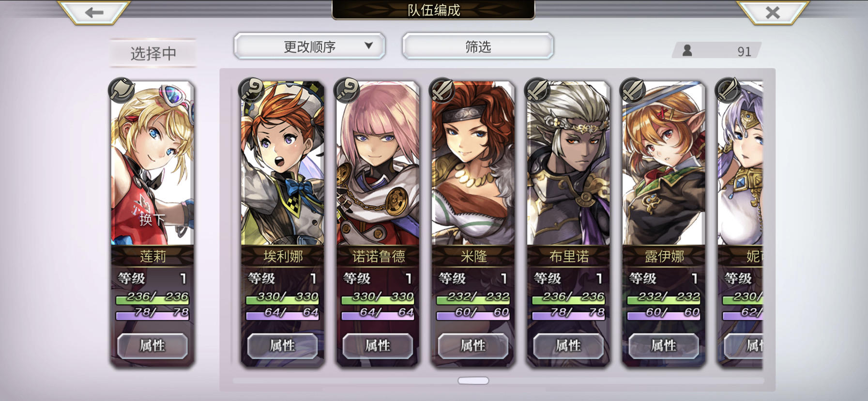Image resolution: width=868 pixels, height=401 pixels.
Task: Click the back arrow button
Action: point(94,12)
